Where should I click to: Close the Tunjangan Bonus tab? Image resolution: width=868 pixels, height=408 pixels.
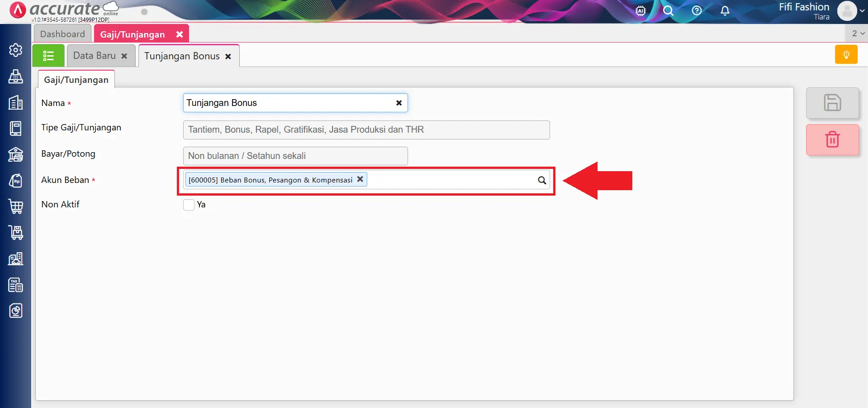tap(228, 57)
